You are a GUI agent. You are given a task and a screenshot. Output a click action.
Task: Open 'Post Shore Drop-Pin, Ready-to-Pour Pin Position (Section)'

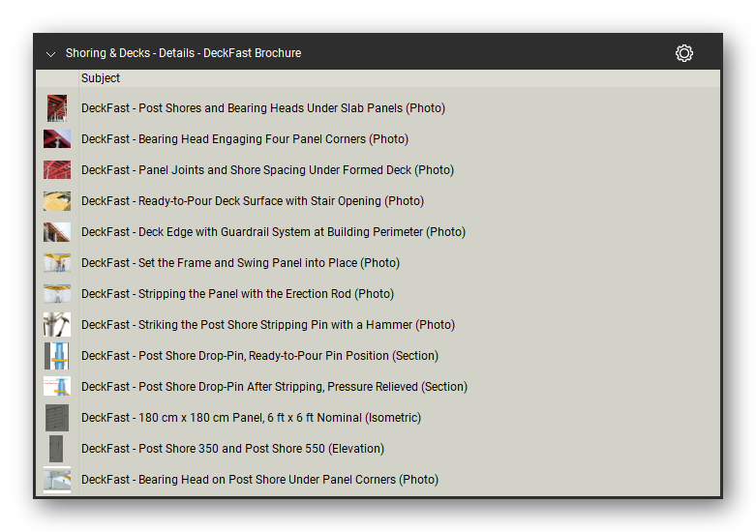pyautogui.click(x=259, y=356)
